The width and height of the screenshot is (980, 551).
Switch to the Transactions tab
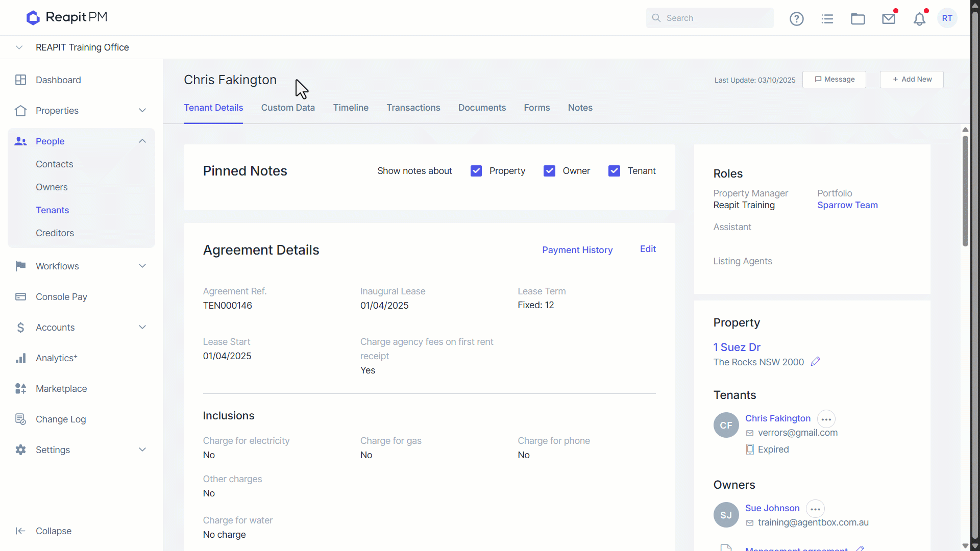(x=413, y=108)
